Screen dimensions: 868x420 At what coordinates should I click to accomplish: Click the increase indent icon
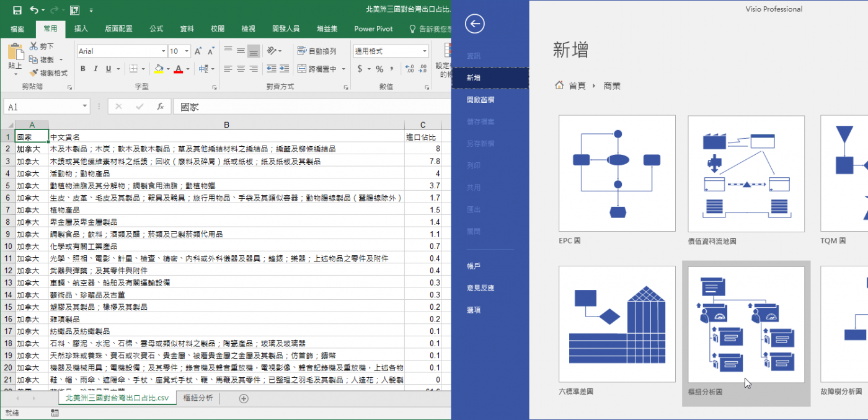click(284, 69)
